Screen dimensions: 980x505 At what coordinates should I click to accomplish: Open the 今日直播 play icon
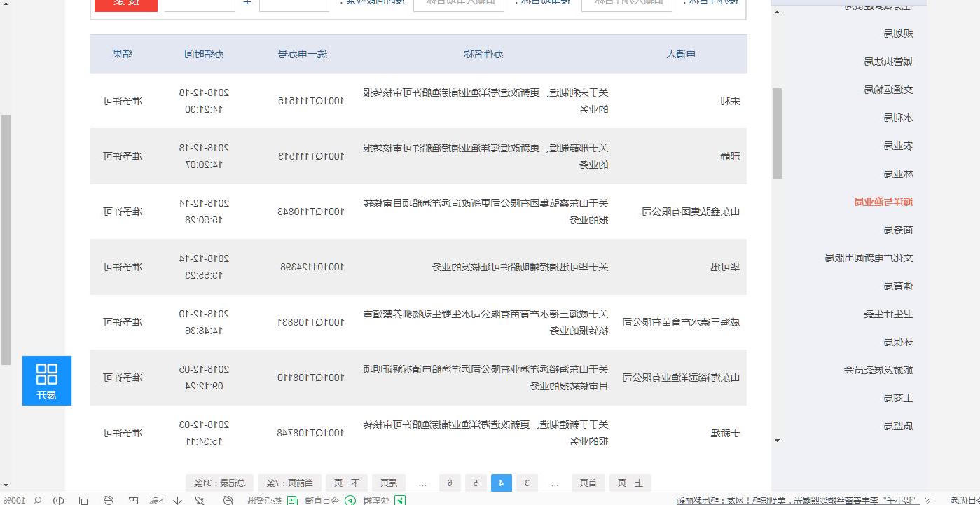click(x=349, y=500)
